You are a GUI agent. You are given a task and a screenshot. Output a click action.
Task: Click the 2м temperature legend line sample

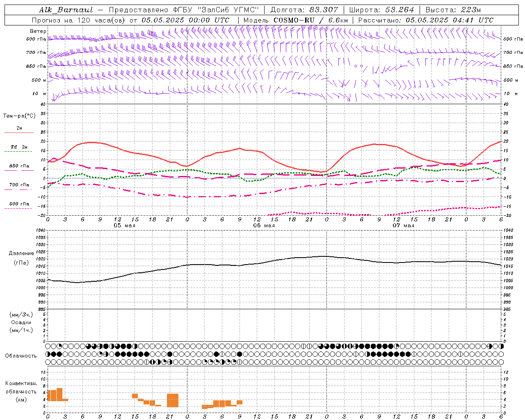coord(19,133)
